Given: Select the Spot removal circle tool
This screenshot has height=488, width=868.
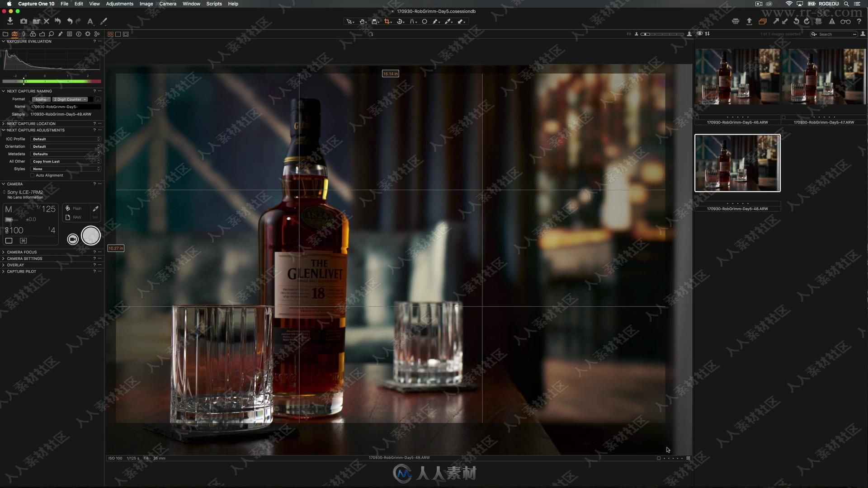Looking at the screenshot, I should [x=425, y=21].
